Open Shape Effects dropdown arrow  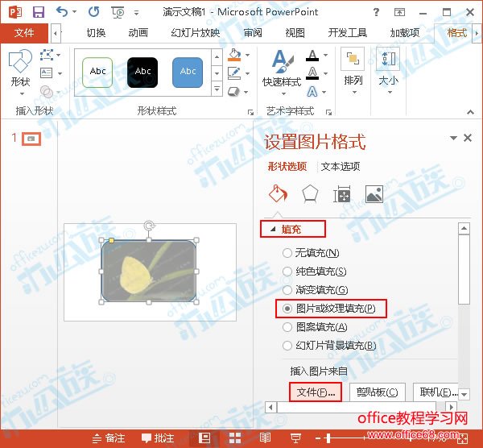click(x=246, y=92)
